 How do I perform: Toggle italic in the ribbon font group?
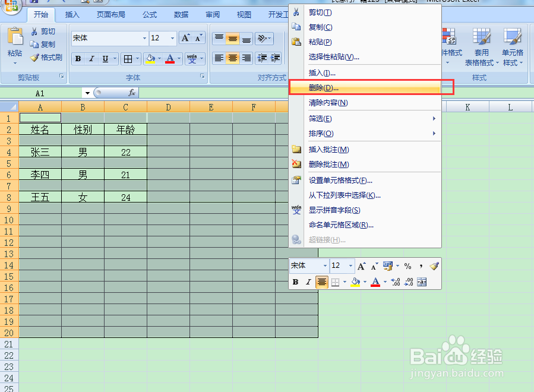pyautogui.click(x=91, y=59)
